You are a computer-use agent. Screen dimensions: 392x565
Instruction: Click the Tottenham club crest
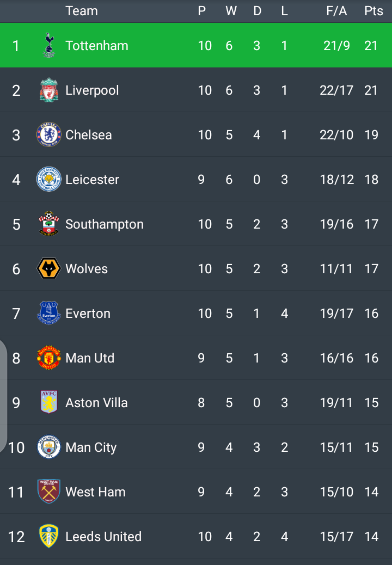(49, 45)
